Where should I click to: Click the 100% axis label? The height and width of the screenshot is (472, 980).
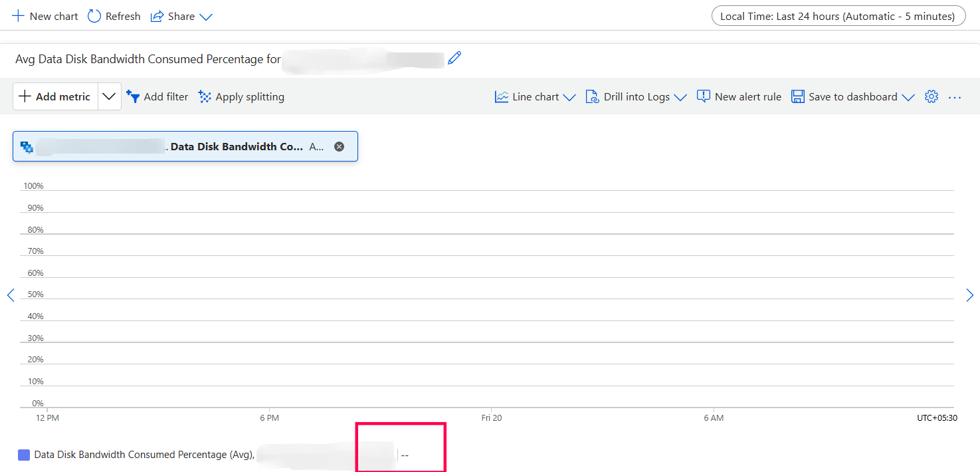pyautogui.click(x=33, y=186)
